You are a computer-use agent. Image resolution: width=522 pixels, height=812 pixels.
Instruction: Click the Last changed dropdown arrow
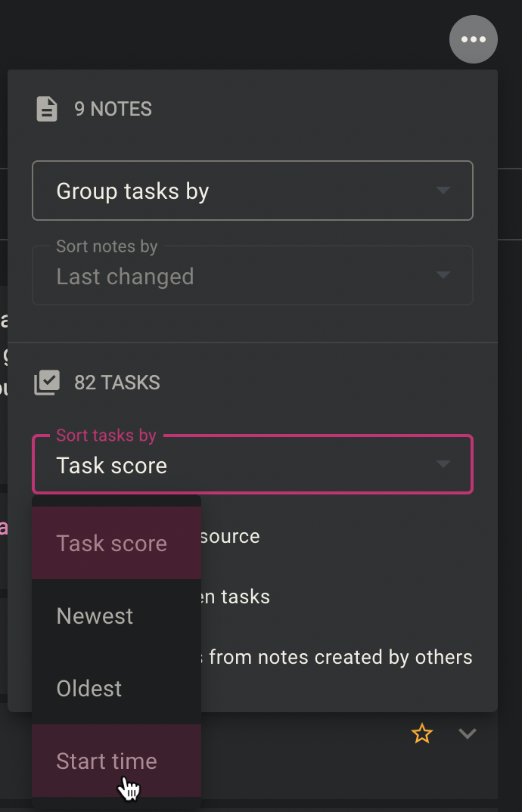(443, 275)
